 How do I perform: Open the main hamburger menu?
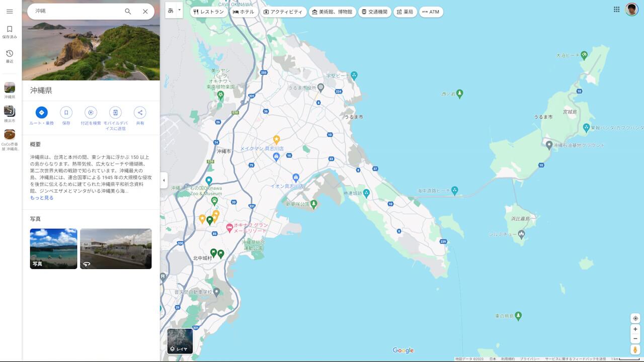[x=10, y=12]
